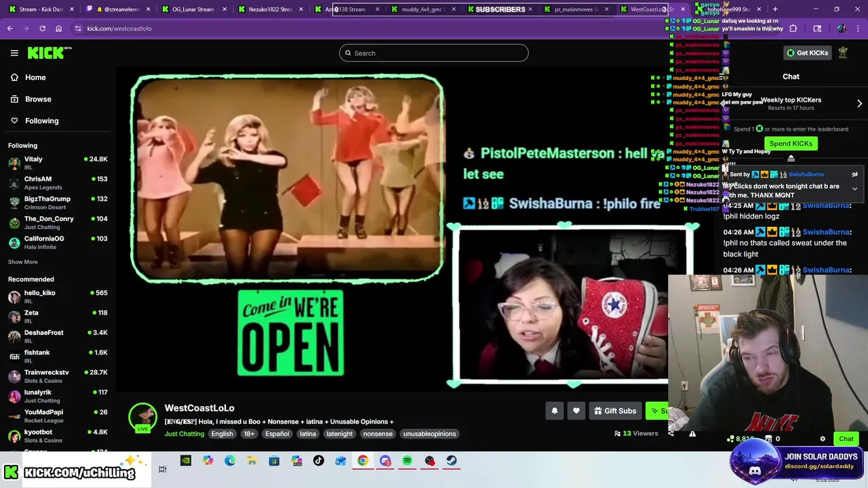Viewport: 868px width, 488px height.
Task: Expand the Weekly top KICKers chevron
Action: click(x=859, y=104)
